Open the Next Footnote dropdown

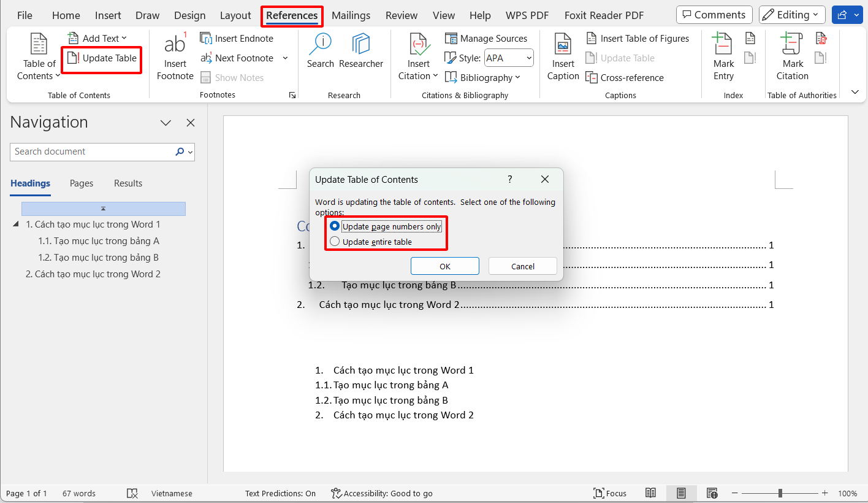coord(285,58)
